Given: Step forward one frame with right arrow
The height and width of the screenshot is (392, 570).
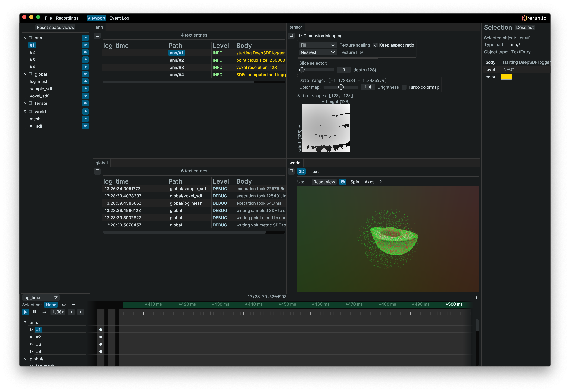Looking at the screenshot, I should coord(81,312).
